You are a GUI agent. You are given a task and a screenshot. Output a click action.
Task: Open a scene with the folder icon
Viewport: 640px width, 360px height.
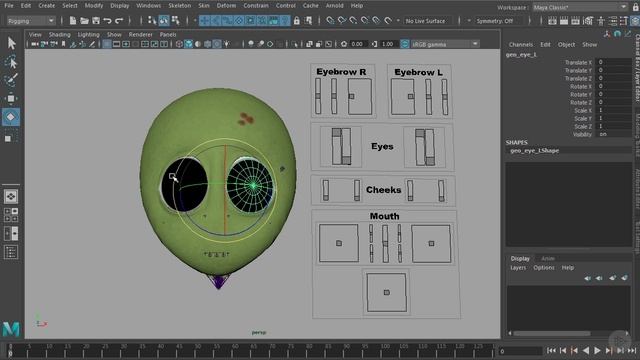tap(84, 21)
